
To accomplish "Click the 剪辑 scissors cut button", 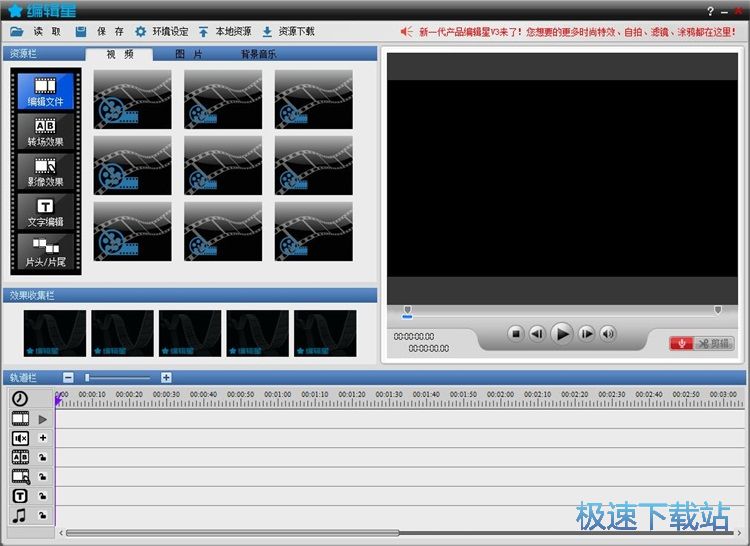I will click(x=714, y=343).
